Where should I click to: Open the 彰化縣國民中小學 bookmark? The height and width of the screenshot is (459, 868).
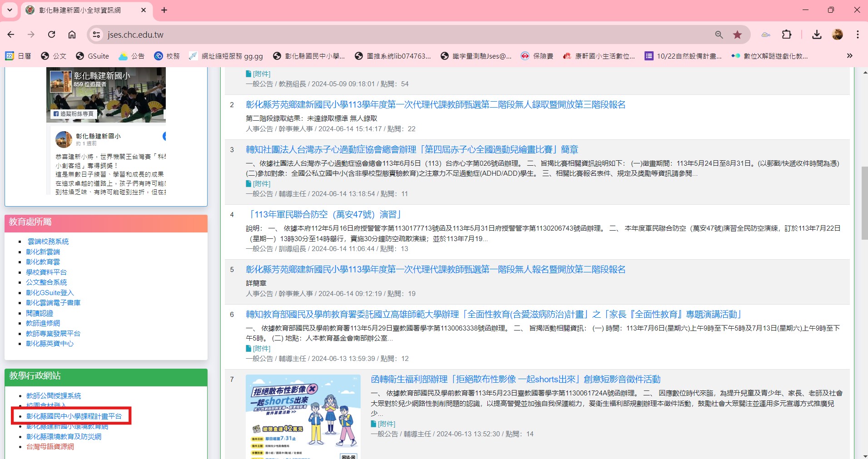pos(309,56)
